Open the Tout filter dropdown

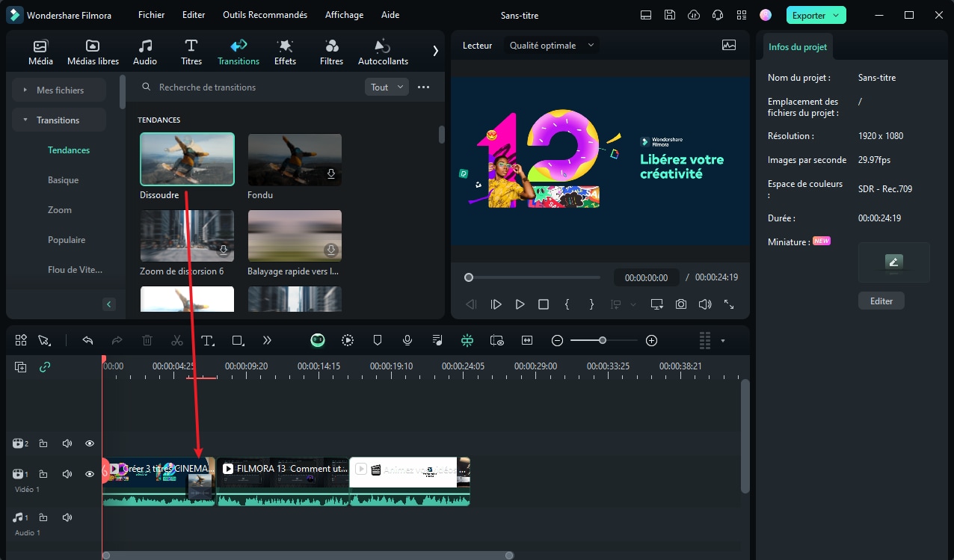point(387,87)
